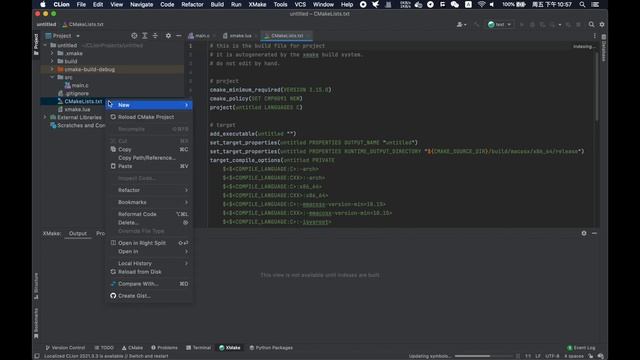Open Local History submenu
This screenshot has height=360, width=640.
coord(149,263)
